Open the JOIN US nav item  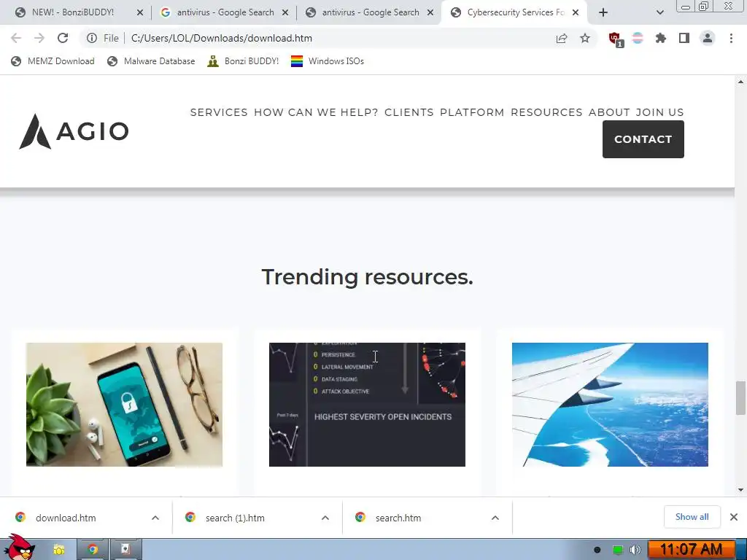659,112
